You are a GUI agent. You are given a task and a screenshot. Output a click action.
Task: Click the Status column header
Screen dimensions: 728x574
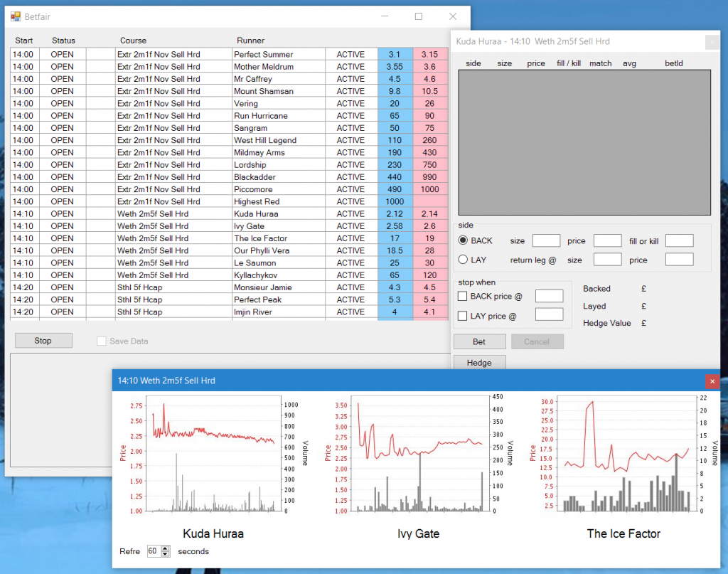coord(63,41)
